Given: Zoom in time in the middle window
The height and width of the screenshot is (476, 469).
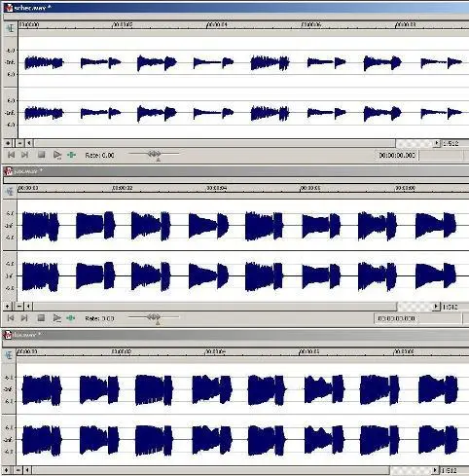Looking at the screenshot, I should click(x=8, y=306).
